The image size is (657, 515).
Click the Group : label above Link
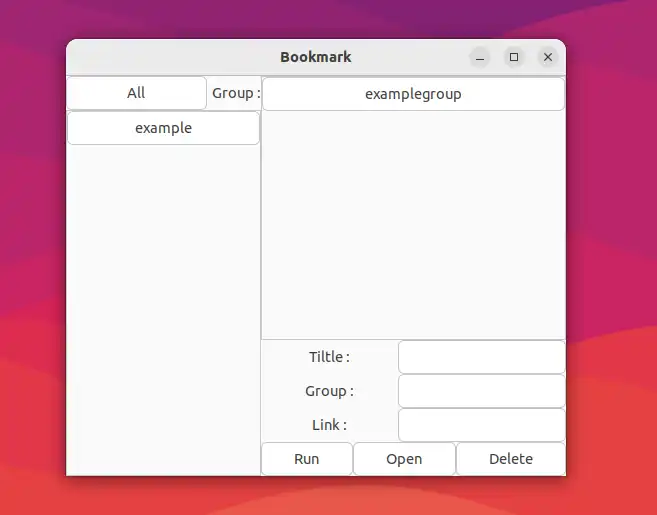click(329, 391)
